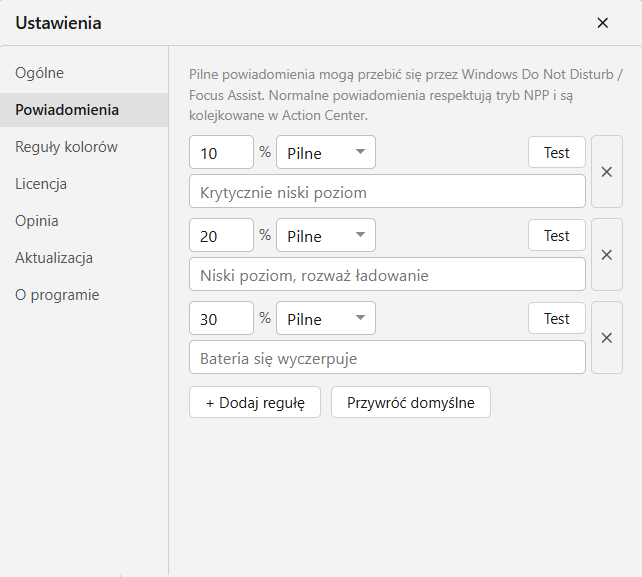Delete the 30% notification rule
This screenshot has width=642, height=577.
(x=607, y=338)
